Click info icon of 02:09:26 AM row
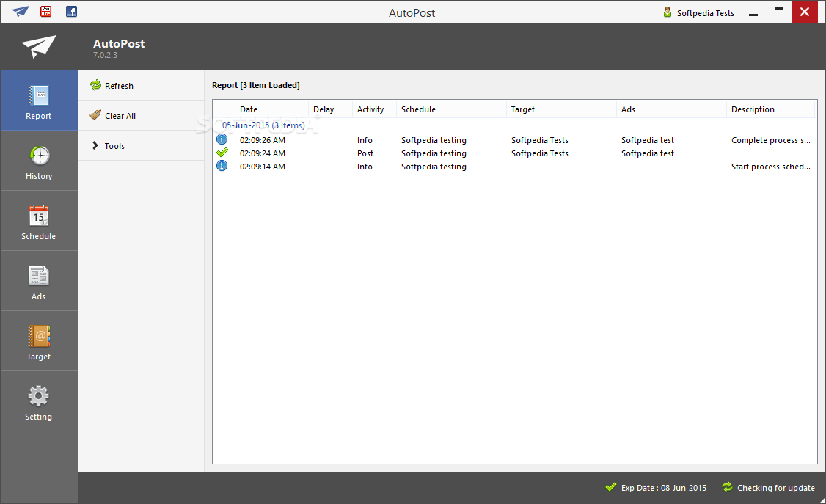Viewport: 826px width, 504px height. click(222, 139)
